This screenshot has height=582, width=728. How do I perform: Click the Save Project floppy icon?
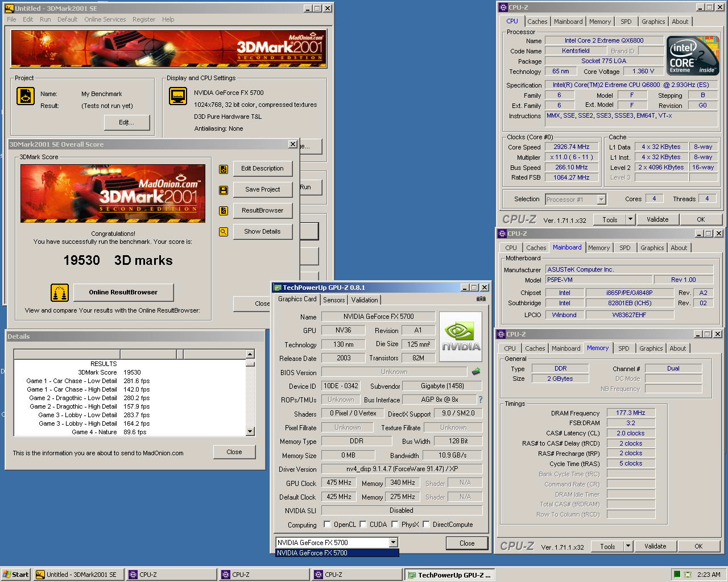pos(224,190)
